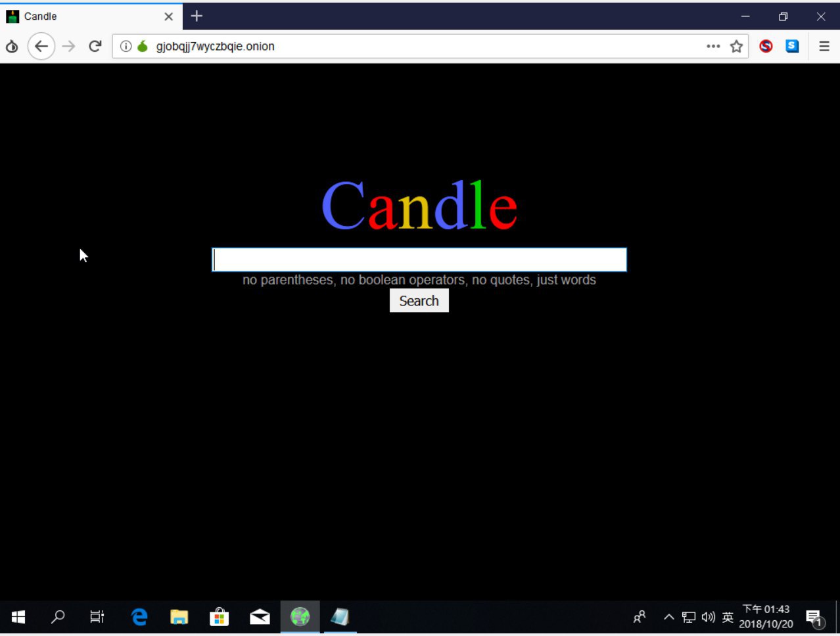Open Task View on the taskbar
Viewport: 840px width, 636px height.
[x=97, y=617]
